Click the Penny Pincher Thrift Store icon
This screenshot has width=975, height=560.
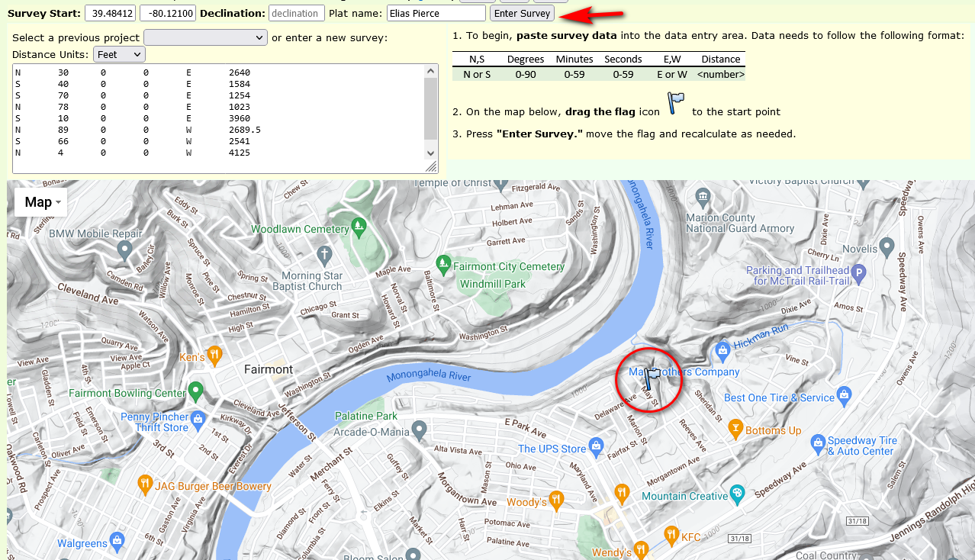coord(198,420)
